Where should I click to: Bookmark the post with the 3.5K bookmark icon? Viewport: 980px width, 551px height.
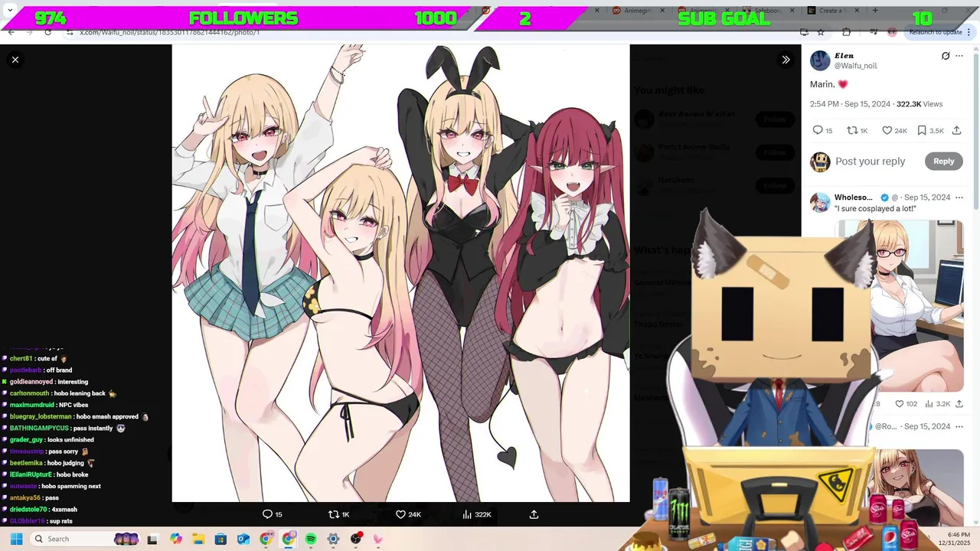[x=930, y=131]
